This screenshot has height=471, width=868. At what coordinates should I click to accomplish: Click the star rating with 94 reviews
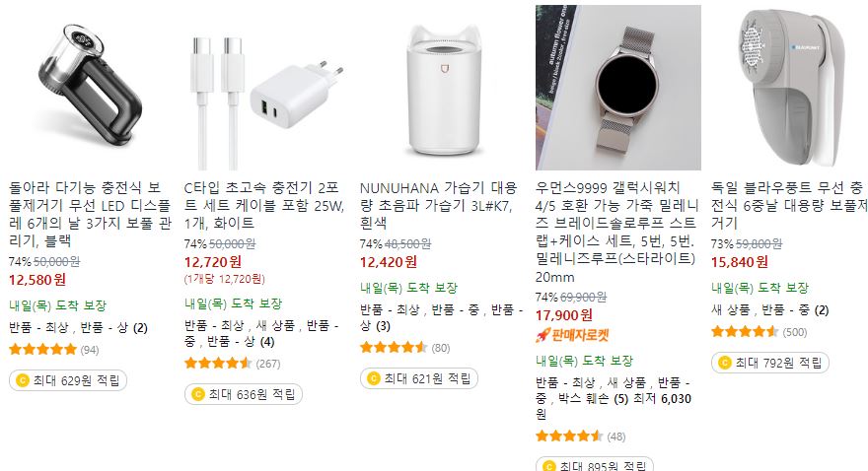click(x=42, y=350)
